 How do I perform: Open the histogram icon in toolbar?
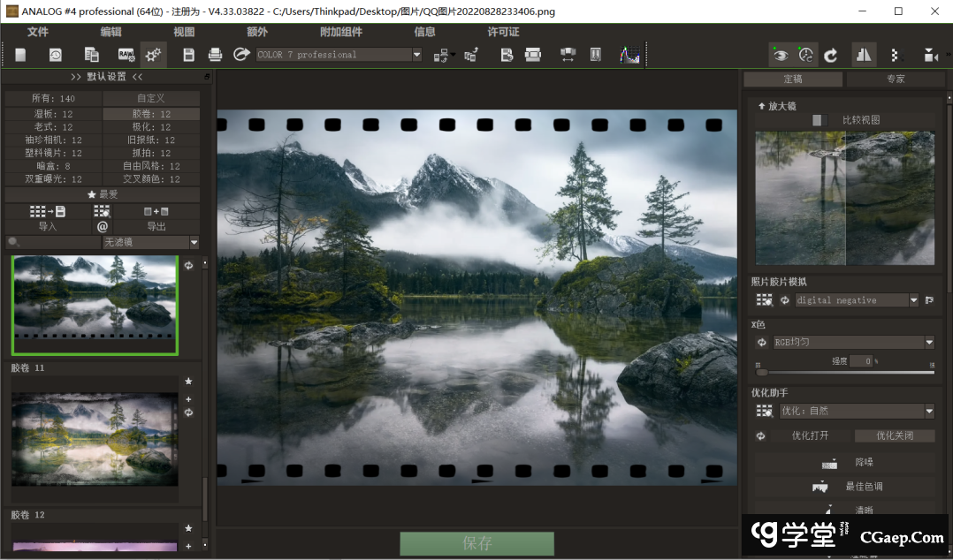pos(629,55)
